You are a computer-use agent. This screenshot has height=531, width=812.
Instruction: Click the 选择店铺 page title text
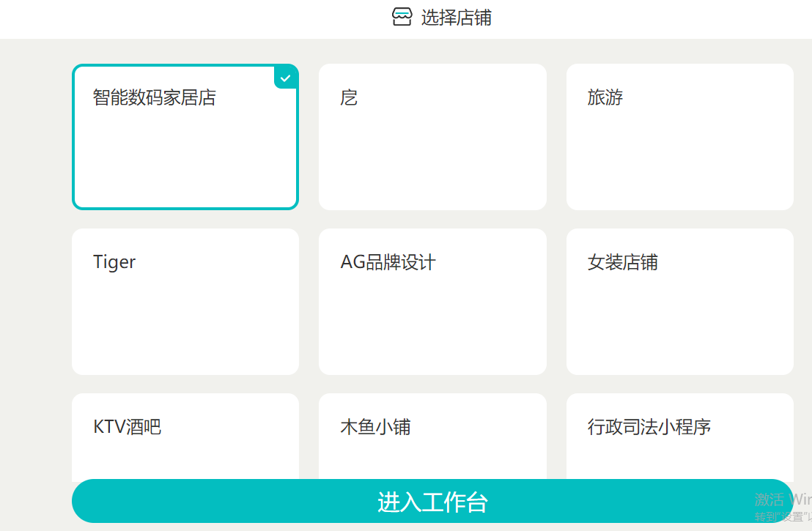(456, 18)
